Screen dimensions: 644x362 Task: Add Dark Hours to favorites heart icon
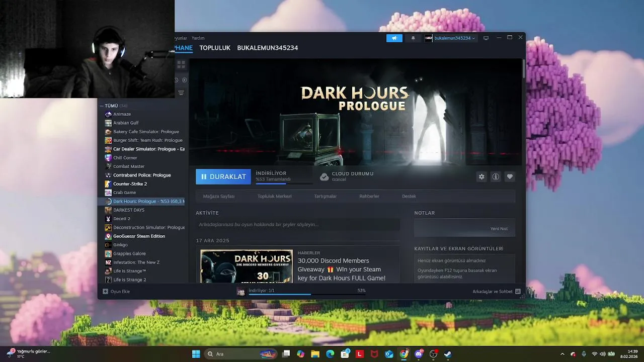(x=510, y=176)
